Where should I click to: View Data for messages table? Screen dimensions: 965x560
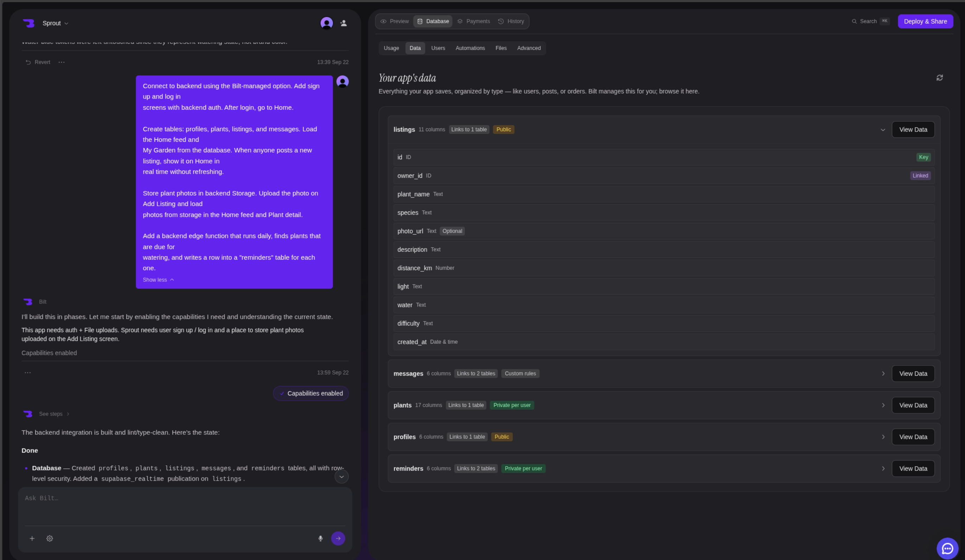(x=913, y=374)
